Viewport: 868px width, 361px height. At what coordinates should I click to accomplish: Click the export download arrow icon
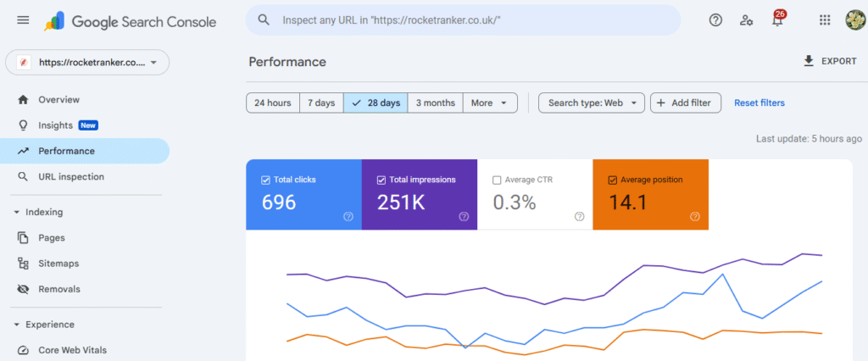[808, 61]
